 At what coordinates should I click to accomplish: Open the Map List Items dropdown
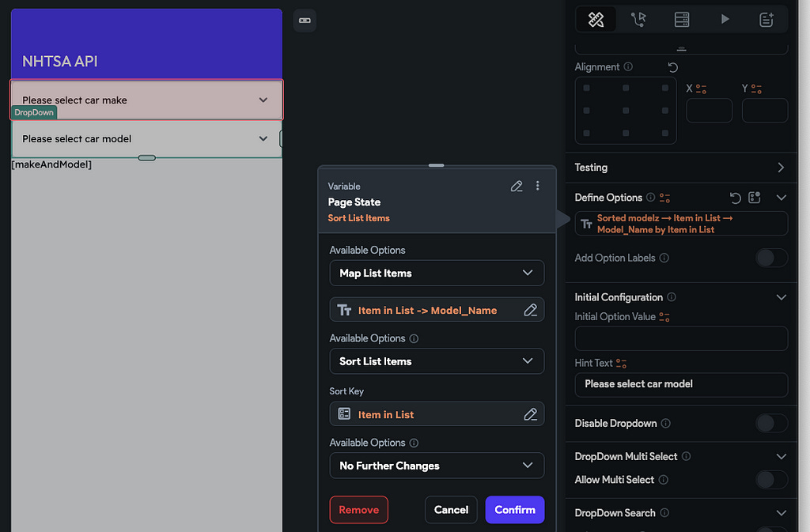click(437, 273)
